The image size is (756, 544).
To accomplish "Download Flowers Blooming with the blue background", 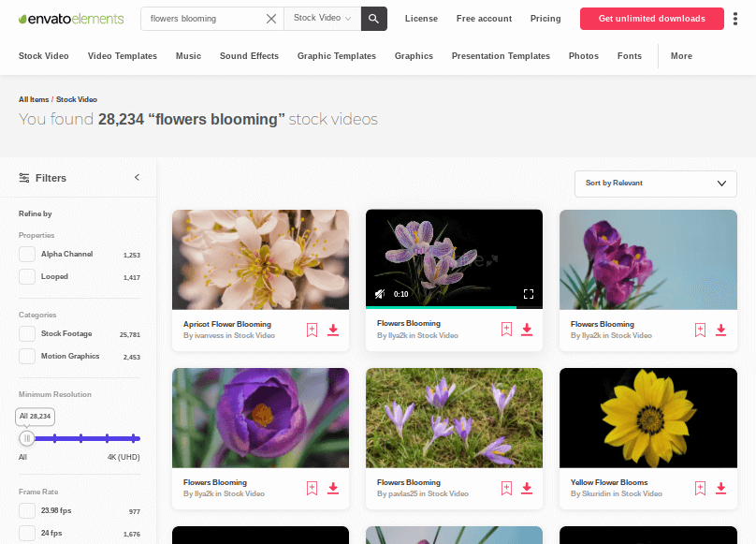I will pyautogui.click(x=720, y=331).
